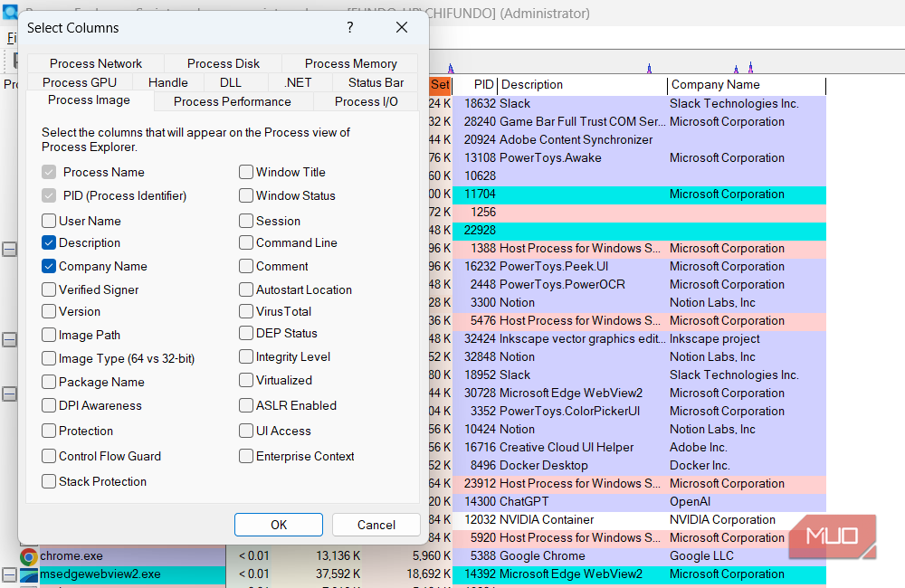Check the ASLR Enabled option
905x588 pixels.
pos(246,405)
